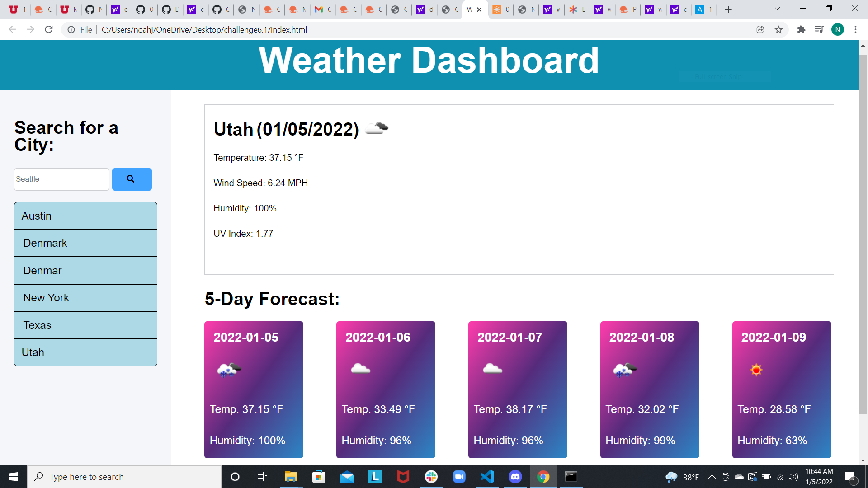Click snow icon on 2022-01-05 card
This screenshot has width=868, height=488.
229,370
